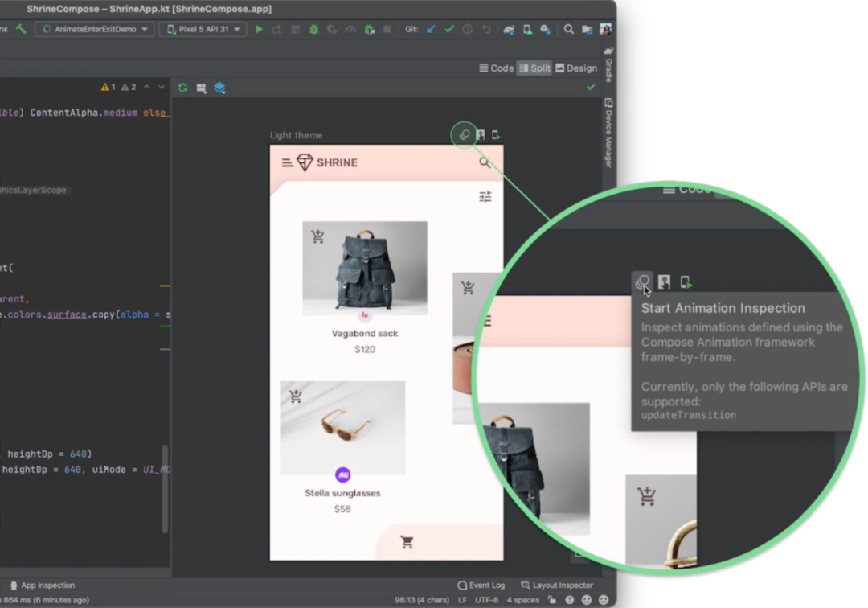Switch editor to Split view
This screenshot has height=608, width=868.
click(534, 68)
